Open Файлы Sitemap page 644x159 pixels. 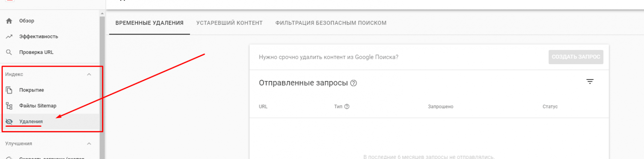point(38,106)
